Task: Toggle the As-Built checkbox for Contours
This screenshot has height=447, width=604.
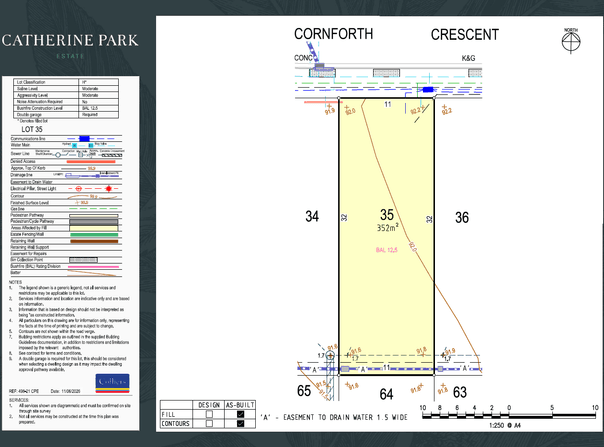Action: 240,423
